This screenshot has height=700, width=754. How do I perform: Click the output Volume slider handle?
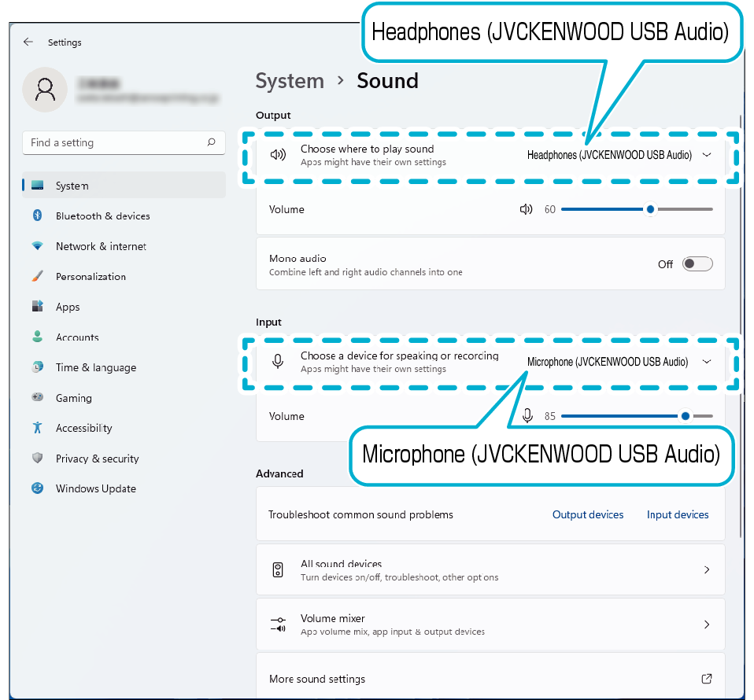click(650, 209)
